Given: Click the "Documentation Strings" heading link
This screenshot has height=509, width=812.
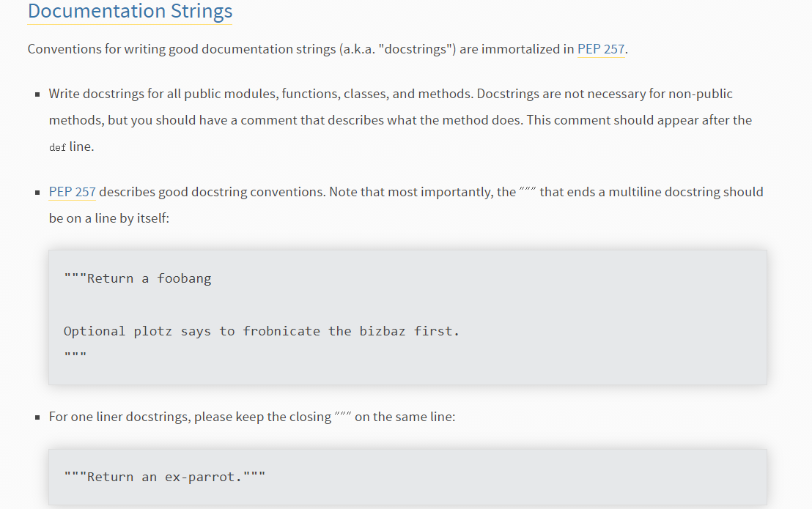Looking at the screenshot, I should click(x=130, y=11).
